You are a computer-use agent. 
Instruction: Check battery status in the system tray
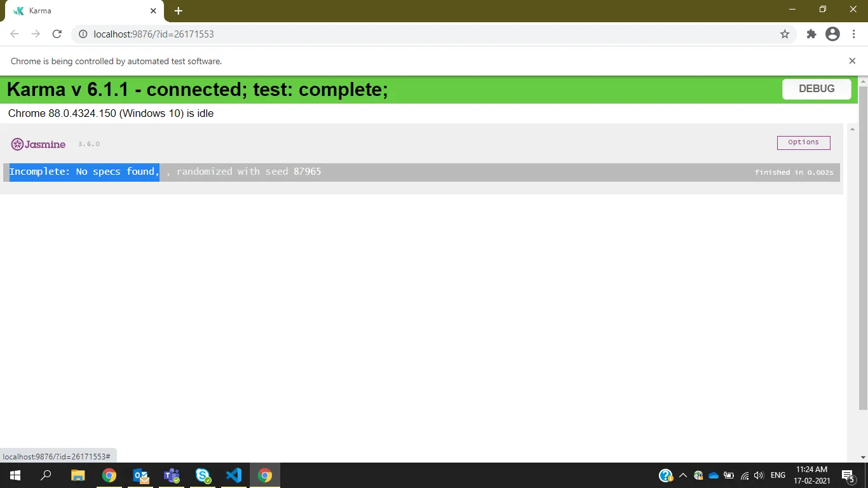[729, 475]
